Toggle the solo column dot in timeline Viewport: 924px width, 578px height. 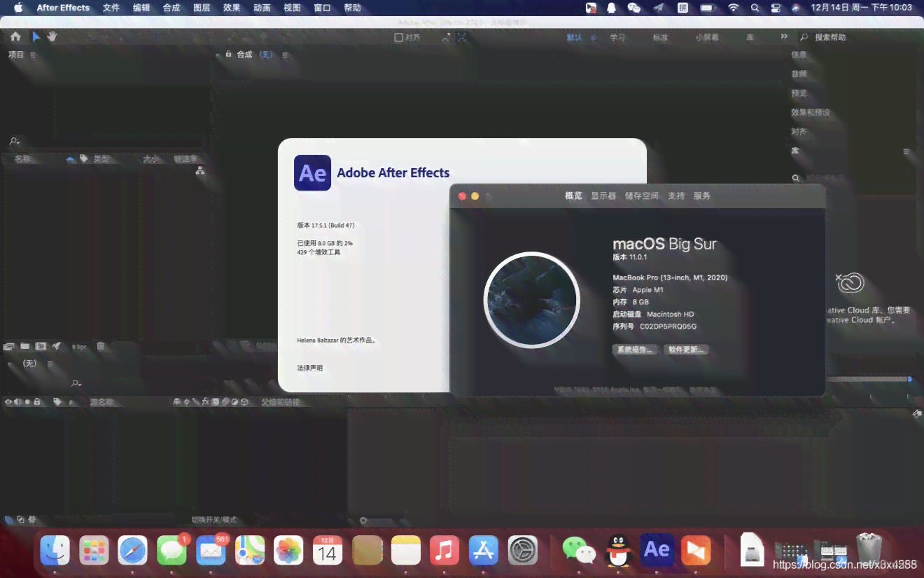[27, 402]
